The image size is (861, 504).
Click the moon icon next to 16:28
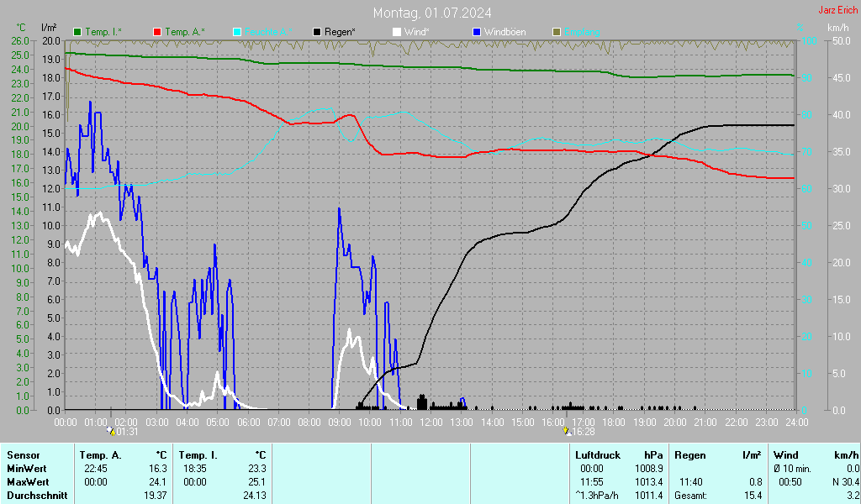(x=568, y=431)
